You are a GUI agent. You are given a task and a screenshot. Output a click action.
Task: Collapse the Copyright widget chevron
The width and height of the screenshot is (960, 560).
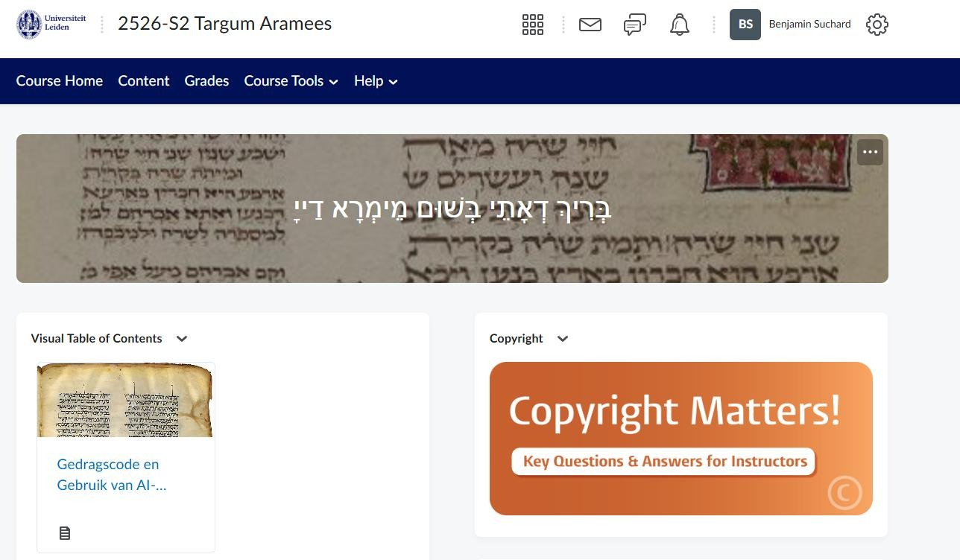[563, 339]
